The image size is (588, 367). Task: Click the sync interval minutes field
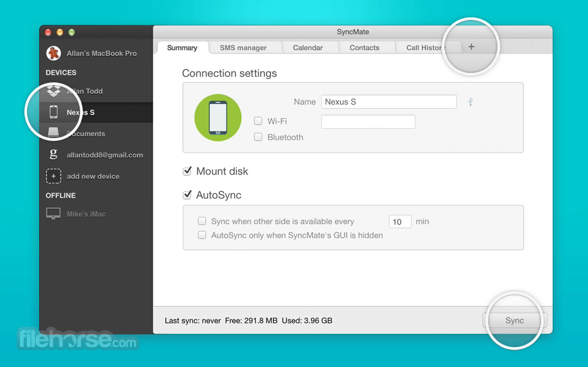coord(400,222)
